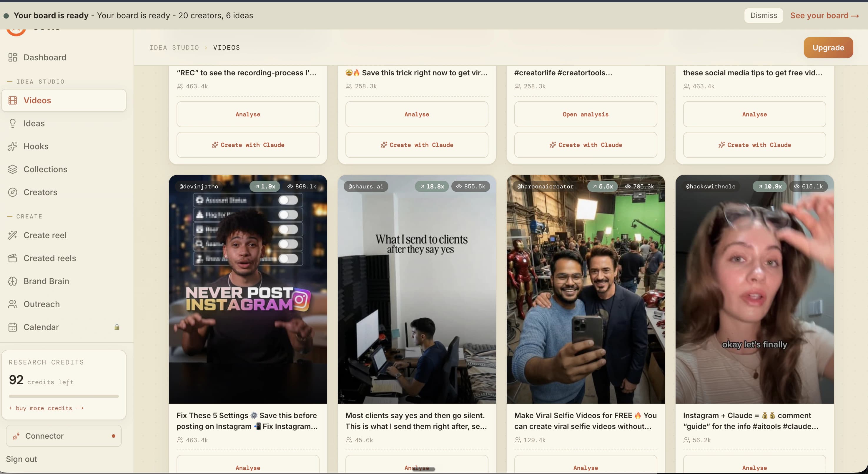Click the research credits progress bar
868x474 pixels.
coord(64,396)
